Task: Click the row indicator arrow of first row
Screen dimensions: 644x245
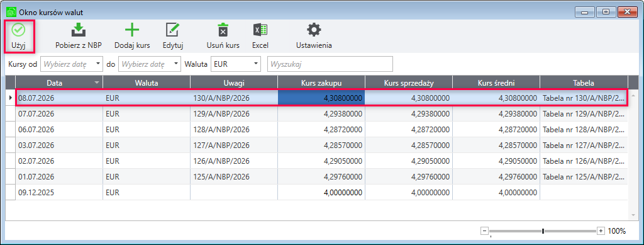Action: (x=11, y=98)
